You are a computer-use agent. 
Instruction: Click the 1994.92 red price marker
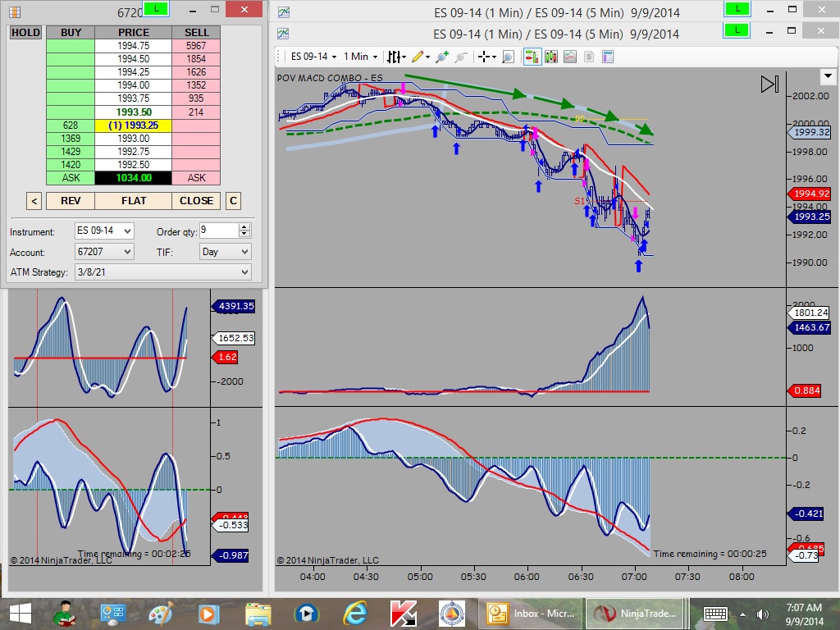click(810, 194)
